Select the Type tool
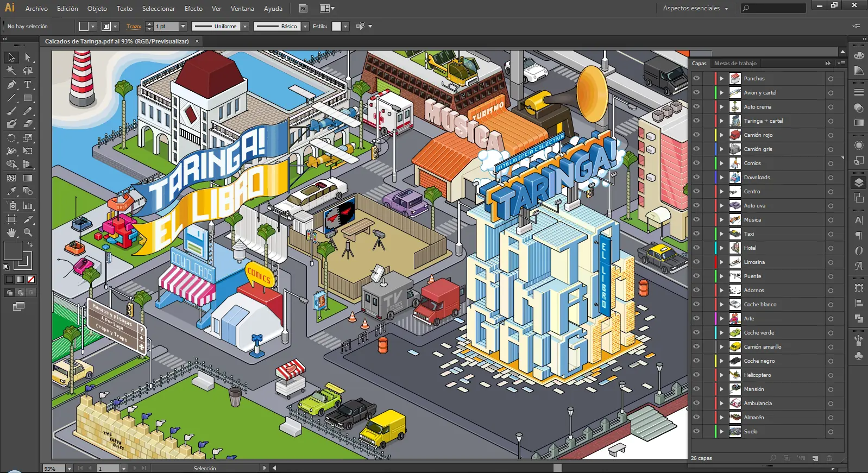This screenshot has height=473, width=868. click(28, 85)
